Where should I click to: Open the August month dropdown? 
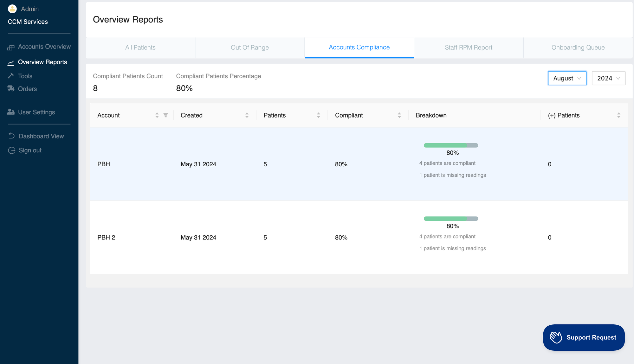tap(567, 78)
